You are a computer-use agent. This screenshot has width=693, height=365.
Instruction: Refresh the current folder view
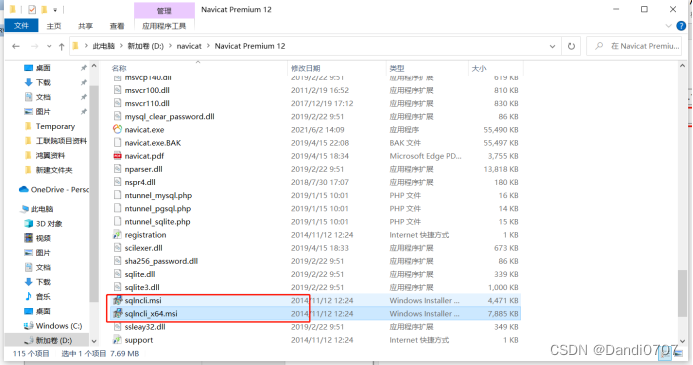[571, 46]
